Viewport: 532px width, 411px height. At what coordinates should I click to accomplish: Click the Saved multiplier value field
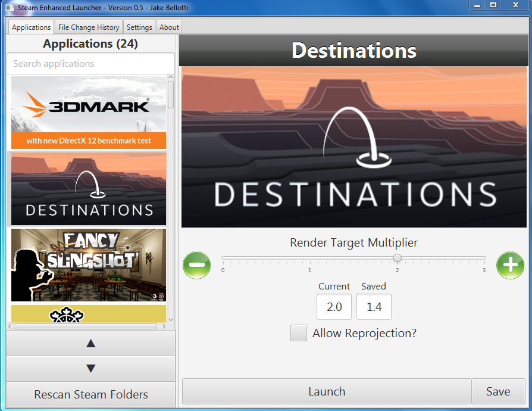[374, 307]
